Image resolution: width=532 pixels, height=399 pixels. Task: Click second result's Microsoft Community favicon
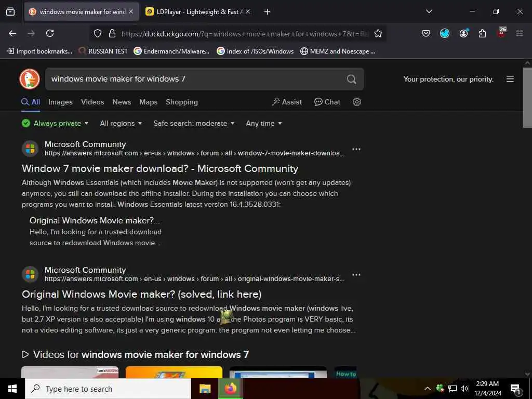click(30, 274)
